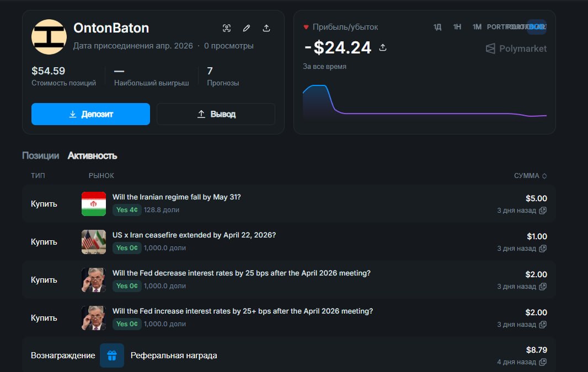
Task: Open external link for Iran ceasefire $1.00 trade
Action: pos(543,249)
